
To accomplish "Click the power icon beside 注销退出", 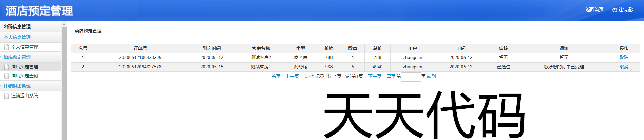I will [x=614, y=10].
